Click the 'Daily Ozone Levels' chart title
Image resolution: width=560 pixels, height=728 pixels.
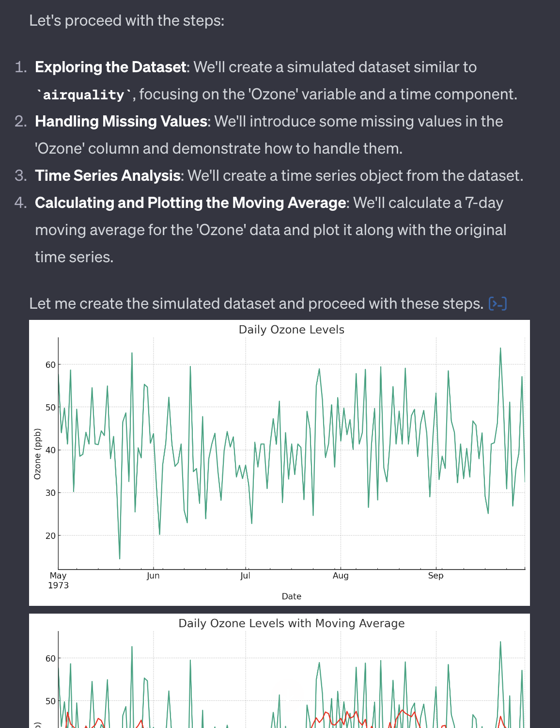click(x=291, y=330)
